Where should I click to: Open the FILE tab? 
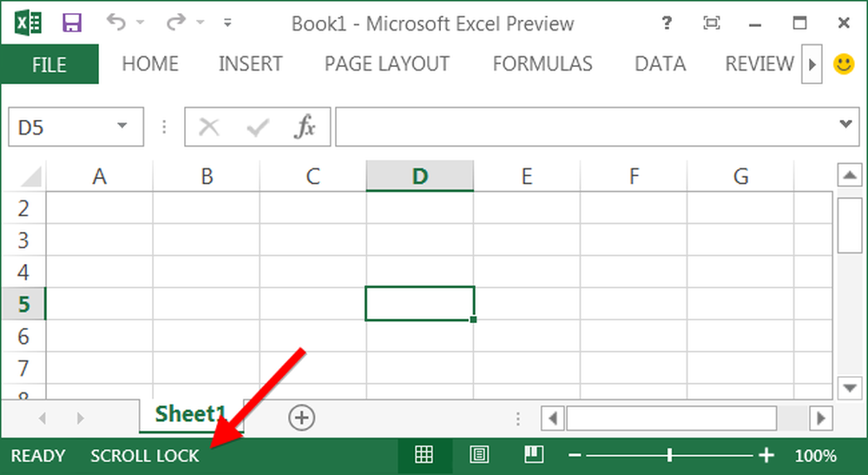pos(49,64)
